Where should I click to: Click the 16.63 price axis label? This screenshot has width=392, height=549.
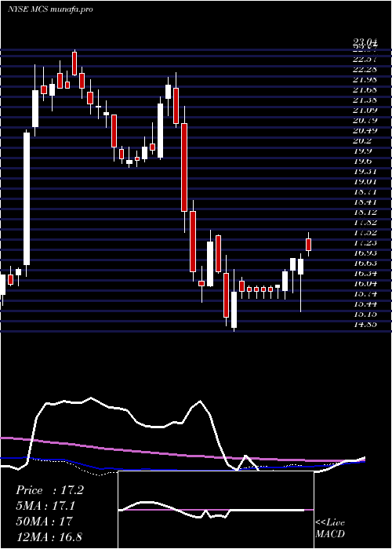pos(365,263)
